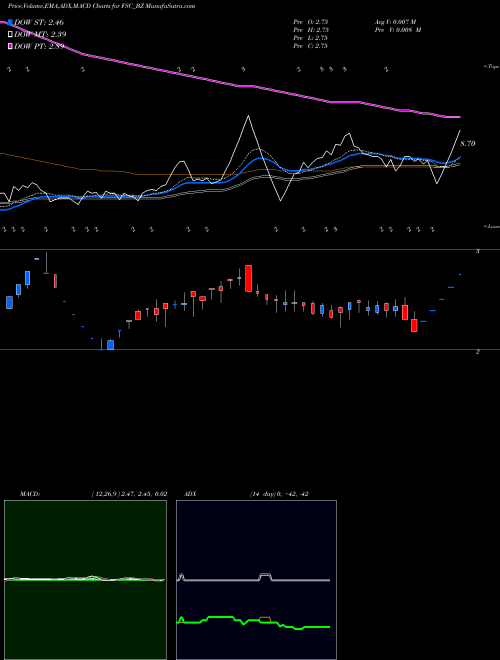Click the MACD (12,26,9) parameter values
The height and width of the screenshot is (660, 500).
(x=129, y=494)
